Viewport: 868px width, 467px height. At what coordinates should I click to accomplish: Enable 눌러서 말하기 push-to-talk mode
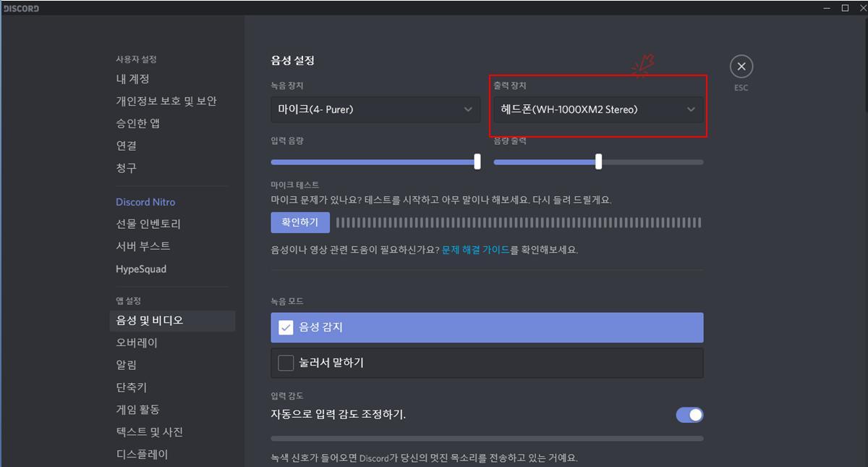[286, 363]
